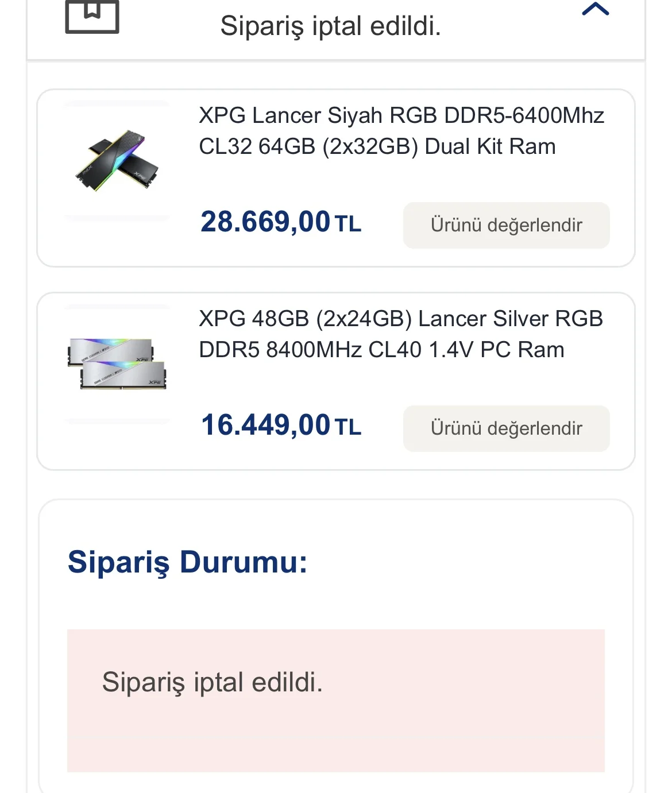
Task: Select the 28.669,00 price amount
Action: (265, 222)
